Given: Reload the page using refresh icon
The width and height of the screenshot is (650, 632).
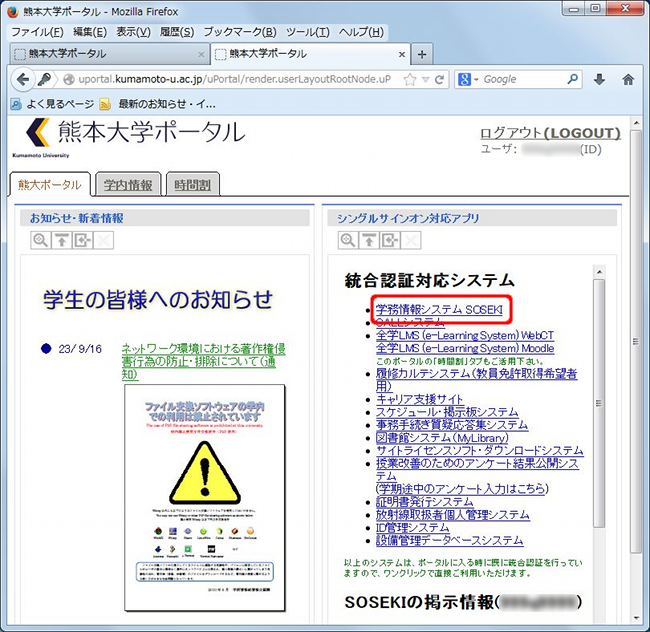Looking at the screenshot, I should 439,79.
